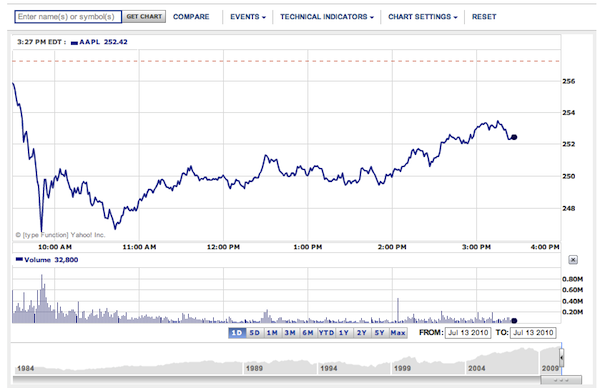Open the COMPARE option
Image resolution: width=600 pixels, height=388 pixels.
(191, 17)
